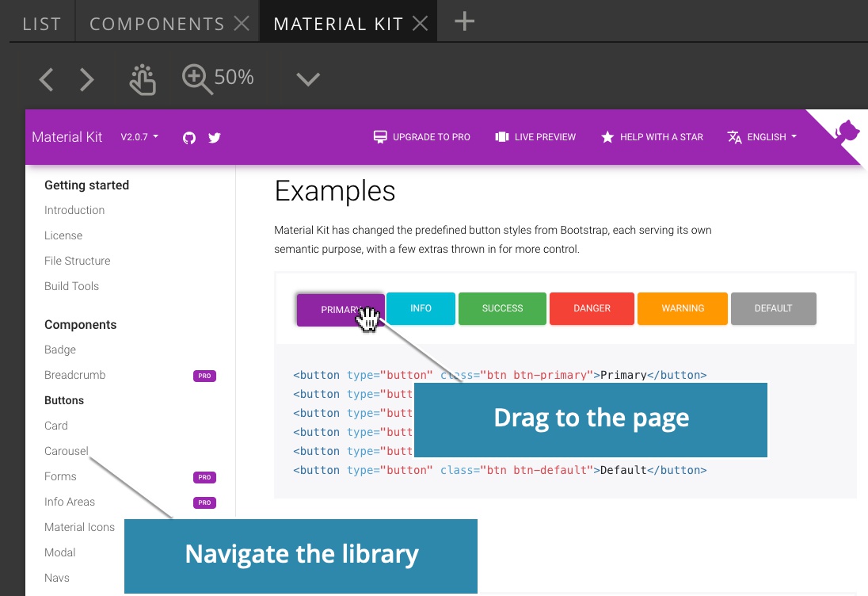Open the V2.0.7 version dropdown
The height and width of the screenshot is (596, 868).
coord(139,137)
